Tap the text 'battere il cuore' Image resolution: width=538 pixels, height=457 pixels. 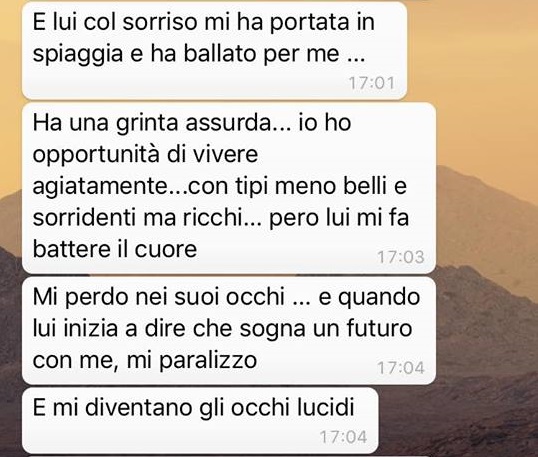click(x=115, y=249)
